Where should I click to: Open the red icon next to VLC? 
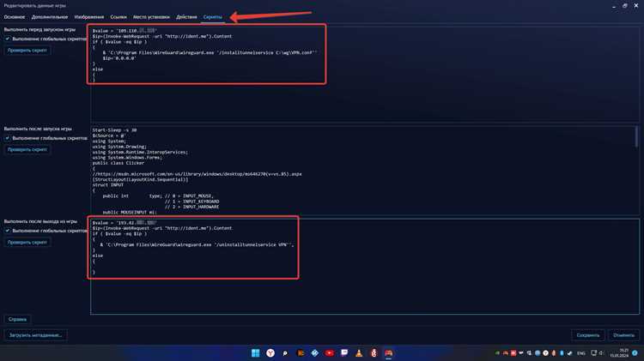click(x=374, y=352)
